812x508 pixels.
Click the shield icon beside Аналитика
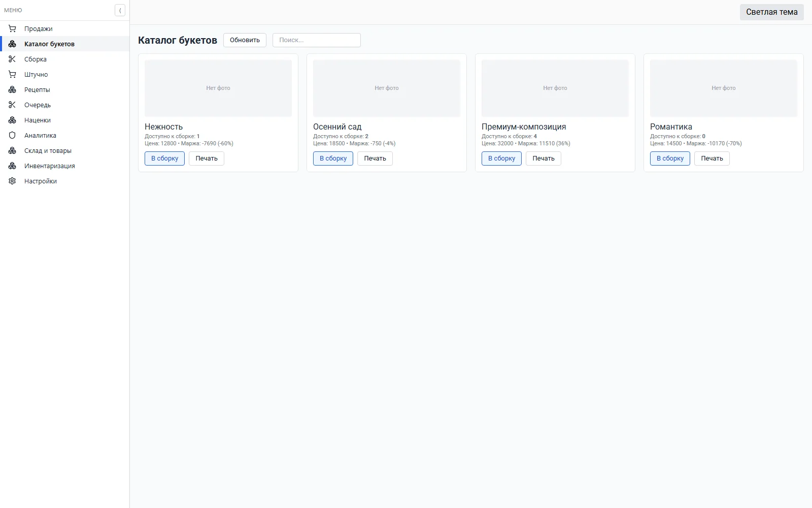12,135
